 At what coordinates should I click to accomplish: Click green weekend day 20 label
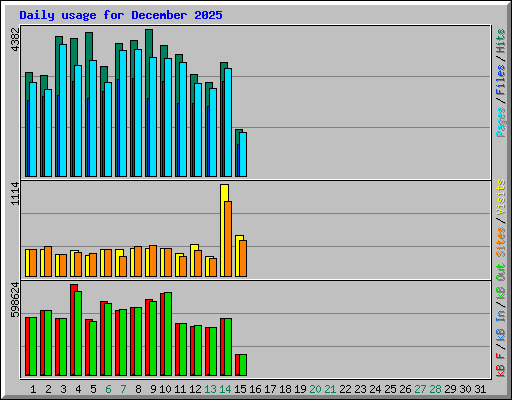click(315, 389)
